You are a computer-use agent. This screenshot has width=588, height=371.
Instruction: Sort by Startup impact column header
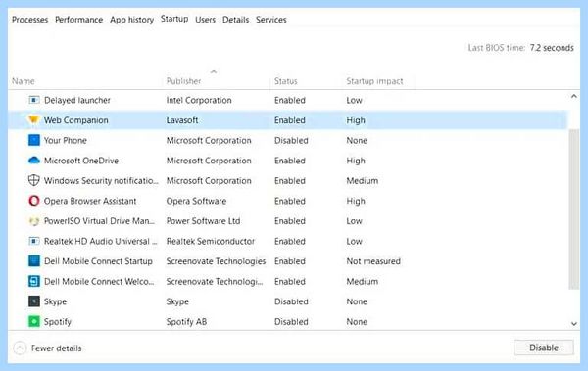coord(374,81)
